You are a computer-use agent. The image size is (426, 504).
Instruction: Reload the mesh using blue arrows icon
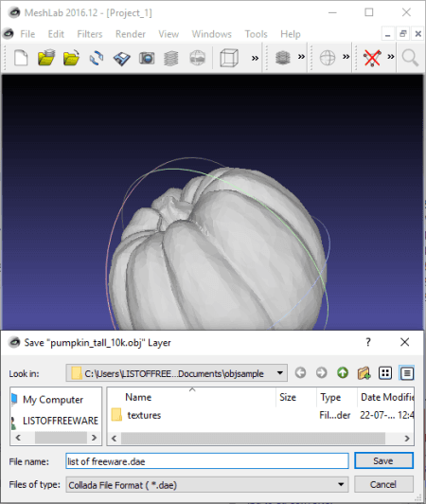(x=97, y=58)
